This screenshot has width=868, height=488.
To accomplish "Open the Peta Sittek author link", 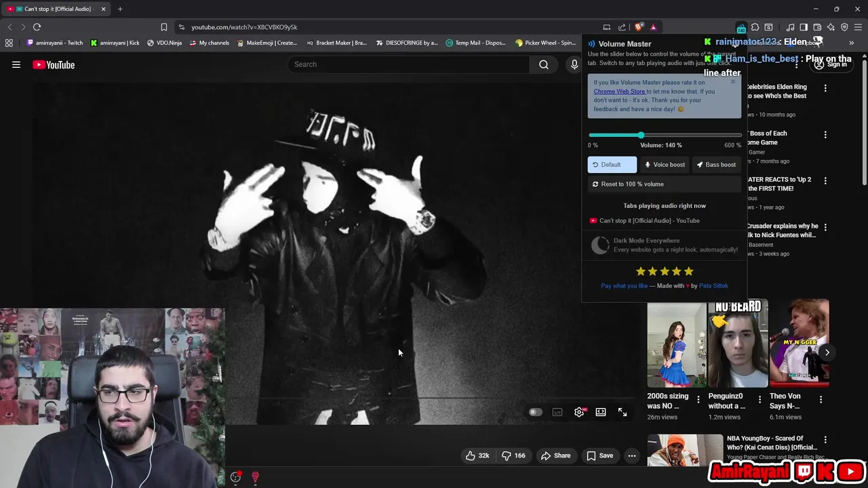I will 713,286.
